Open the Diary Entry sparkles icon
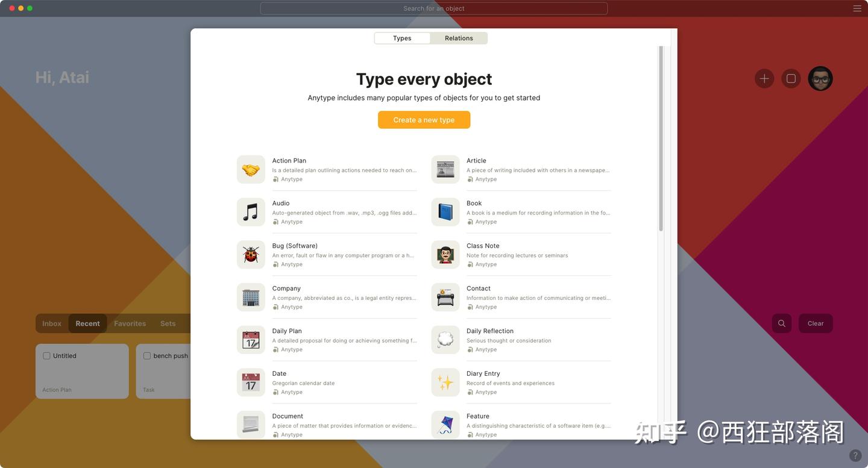The image size is (868, 468). (445, 382)
